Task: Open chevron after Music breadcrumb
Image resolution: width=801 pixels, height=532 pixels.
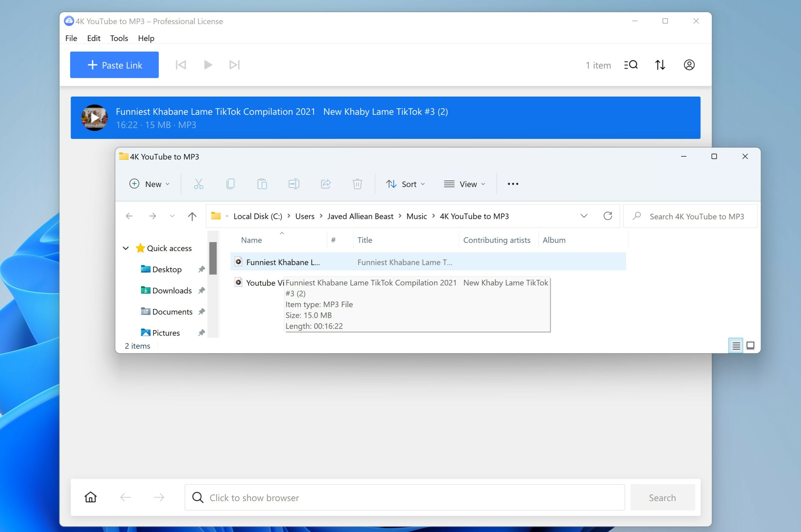Action: tap(433, 216)
